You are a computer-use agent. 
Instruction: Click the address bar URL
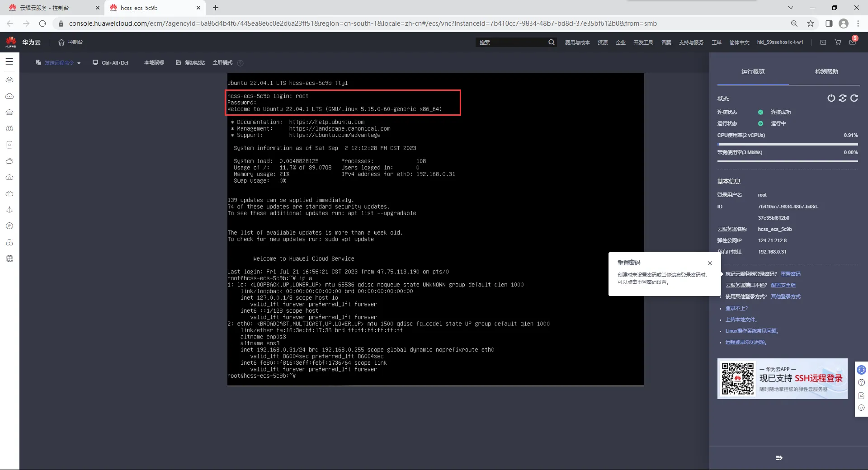[363, 23]
